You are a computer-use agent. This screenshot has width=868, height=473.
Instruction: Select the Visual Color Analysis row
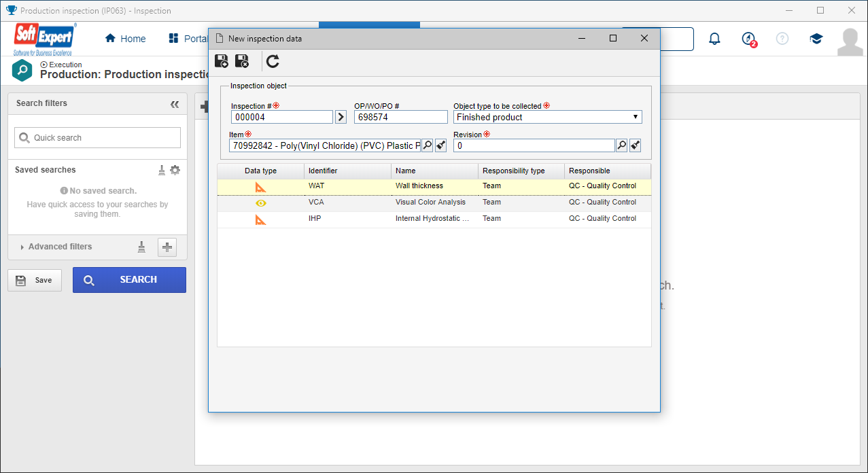(434, 203)
